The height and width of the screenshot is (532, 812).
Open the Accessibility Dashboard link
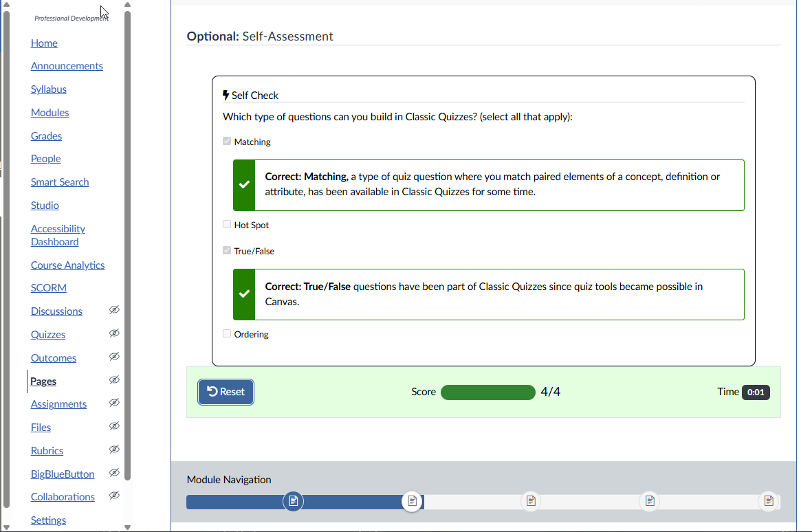[58, 235]
